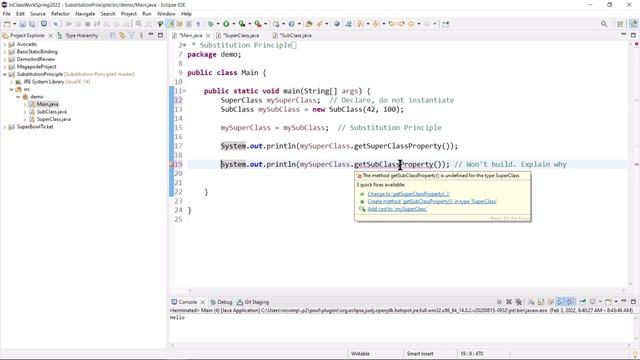The width and height of the screenshot is (640, 360).
Task: Click quick fix Add cast to 'mySuperClass'
Action: point(397,209)
